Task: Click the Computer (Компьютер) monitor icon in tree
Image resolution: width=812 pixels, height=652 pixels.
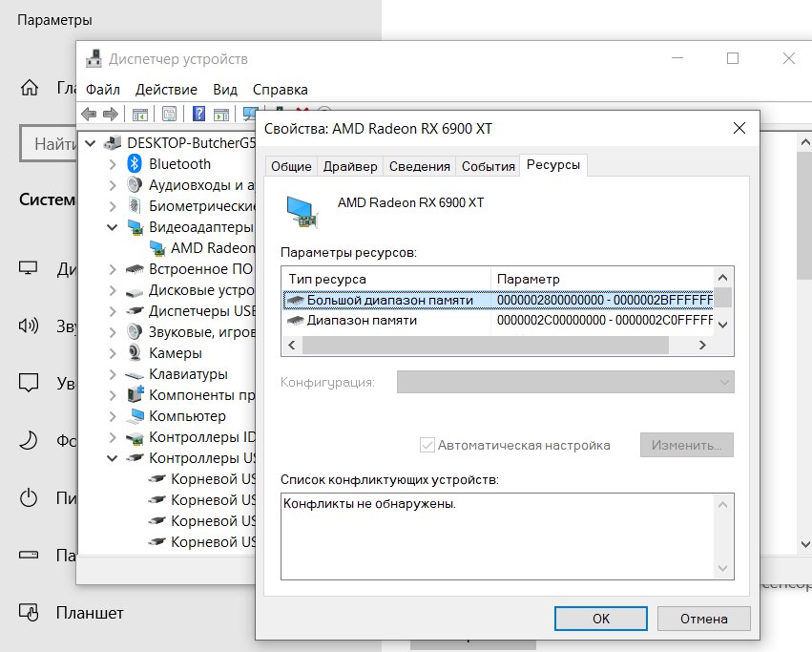Action: 136,415
